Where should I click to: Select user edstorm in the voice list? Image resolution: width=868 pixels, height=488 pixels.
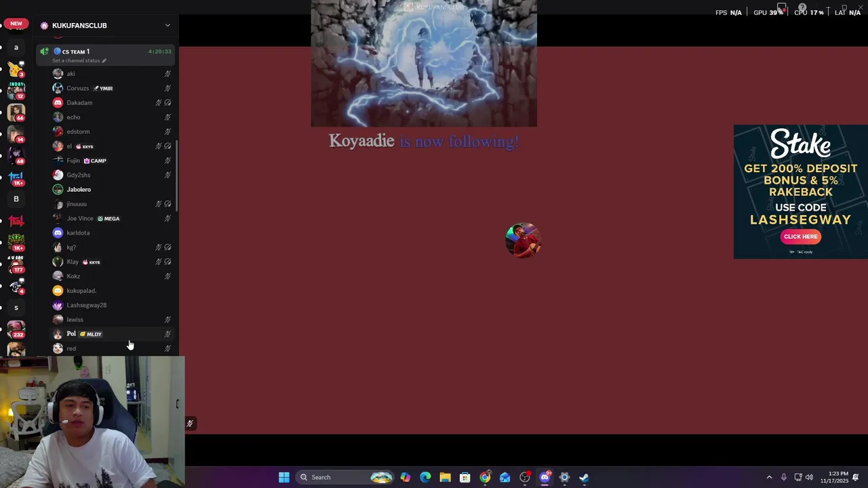[x=112, y=131]
